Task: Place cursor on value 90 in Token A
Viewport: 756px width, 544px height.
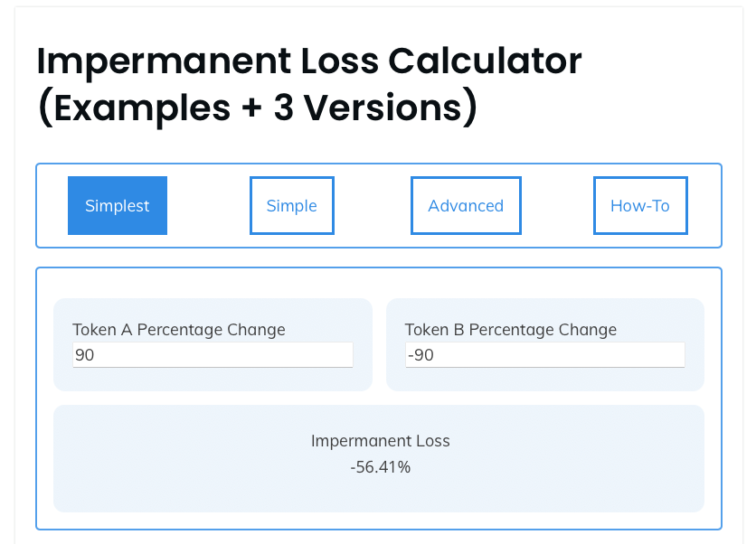Action: (85, 355)
